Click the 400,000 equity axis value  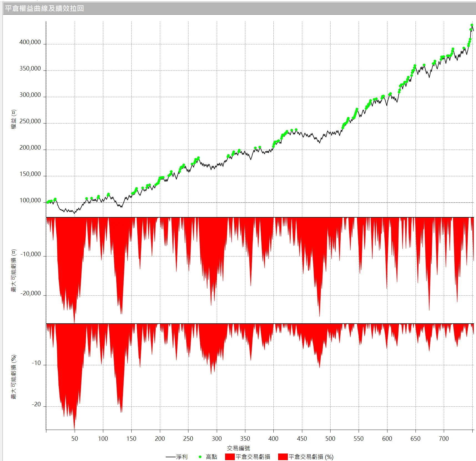30,42
